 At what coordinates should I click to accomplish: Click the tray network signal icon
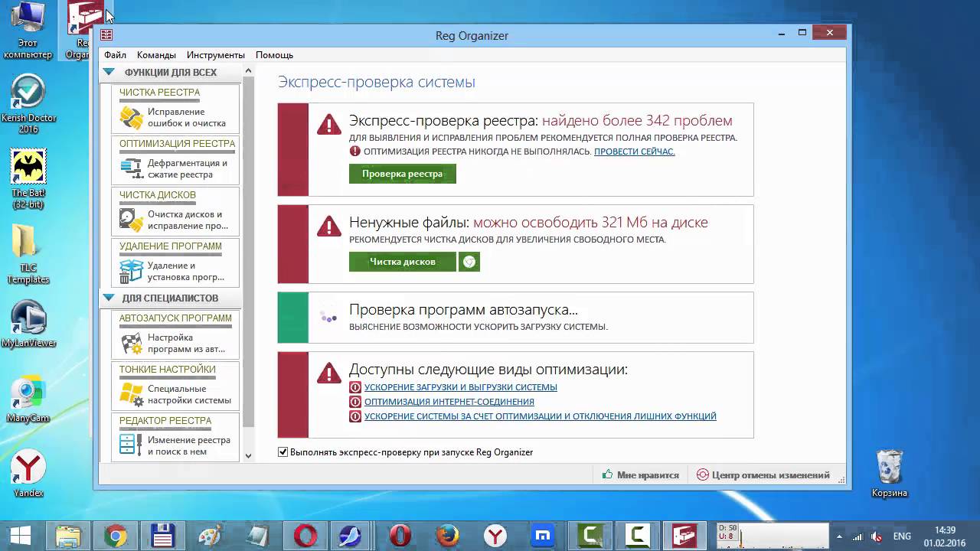pyautogui.click(x=857, y=536)
